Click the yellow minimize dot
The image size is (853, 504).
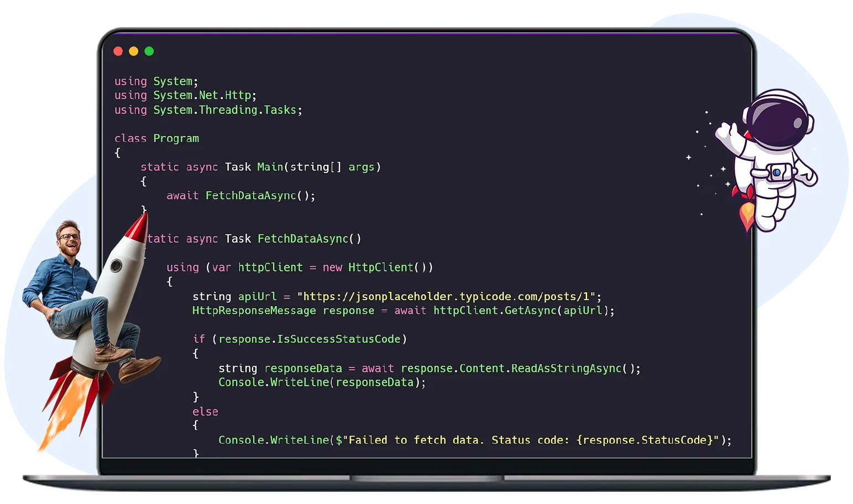[133, 51]
